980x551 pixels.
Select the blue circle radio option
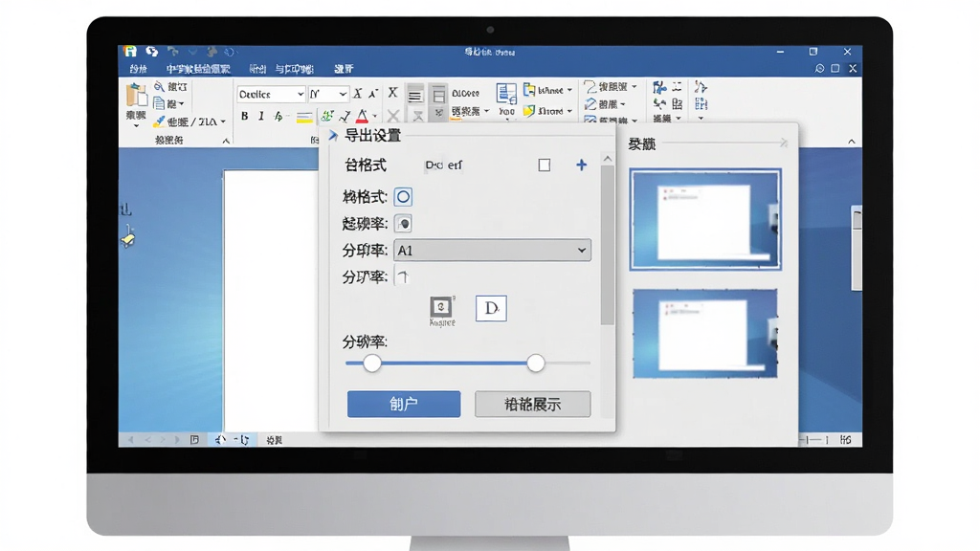pos(403,197)
